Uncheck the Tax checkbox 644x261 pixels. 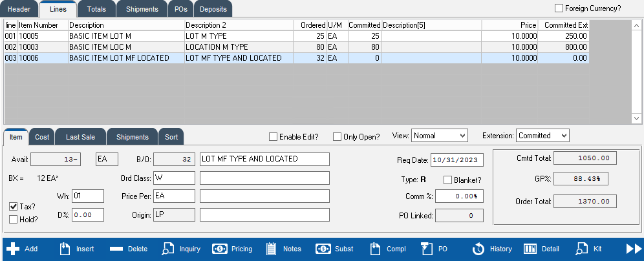14,206
